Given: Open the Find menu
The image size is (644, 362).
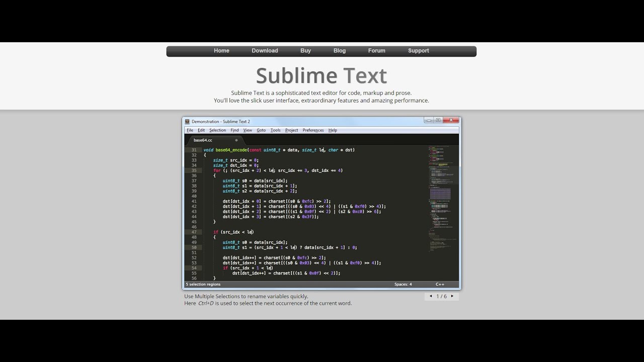Looking at the screenshot, I should pyautogui.click(x=234, y=130).
